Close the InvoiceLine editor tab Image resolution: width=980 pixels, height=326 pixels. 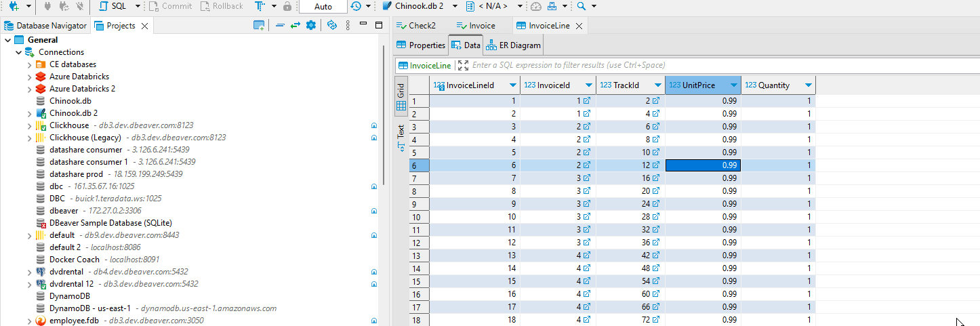[578, 26]
